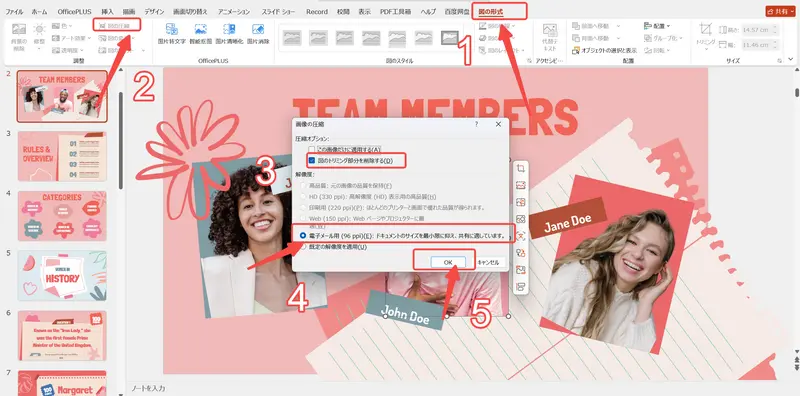Open the 色 (color) dropdown
Viewport: 800px width, 396px height.
[x=62, y=26]
